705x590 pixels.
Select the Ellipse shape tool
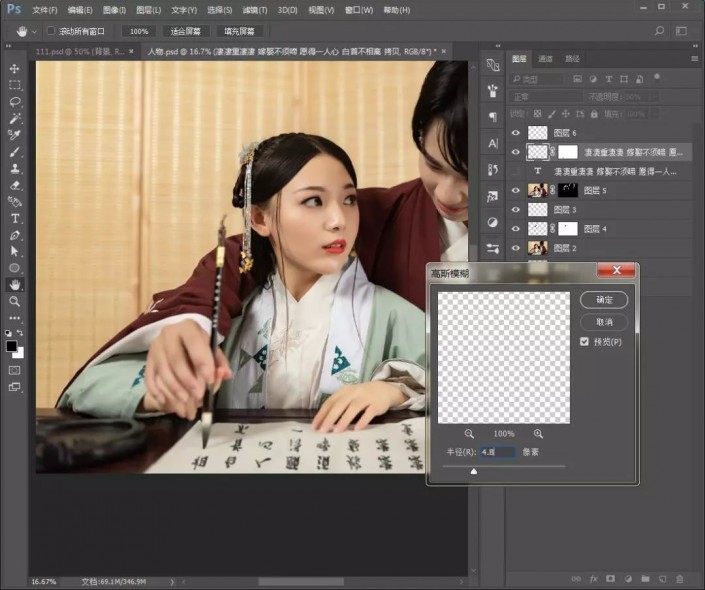pos(14,268)
